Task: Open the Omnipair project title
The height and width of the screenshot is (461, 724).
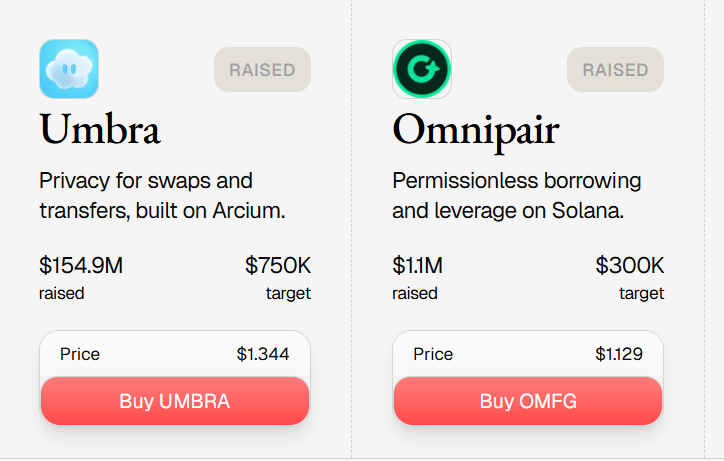Action: coord(475,129)
